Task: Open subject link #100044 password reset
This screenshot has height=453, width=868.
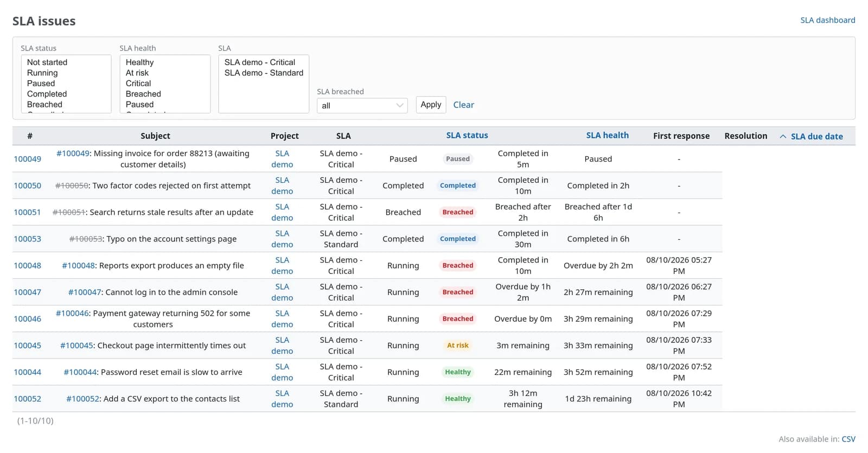Action: pos(80,372)
